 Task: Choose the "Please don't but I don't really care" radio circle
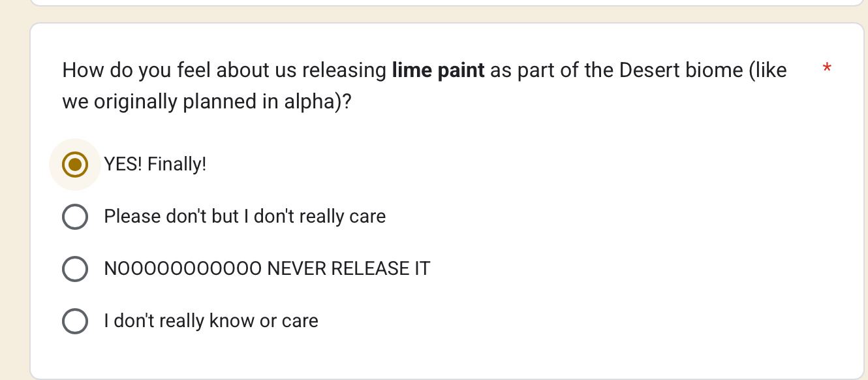coord(75,217)
